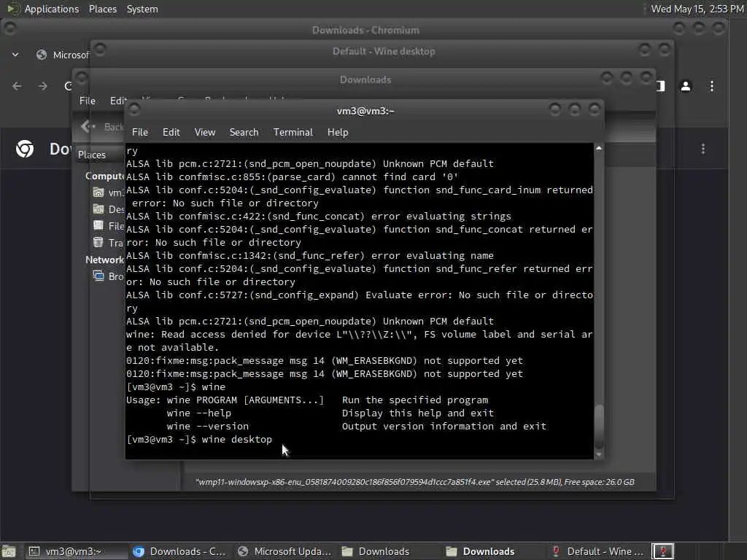The height and width of the screenshot is (560, 747).
Task: Click the terminal scrollbar up arrow
Action: click(599, 149)
